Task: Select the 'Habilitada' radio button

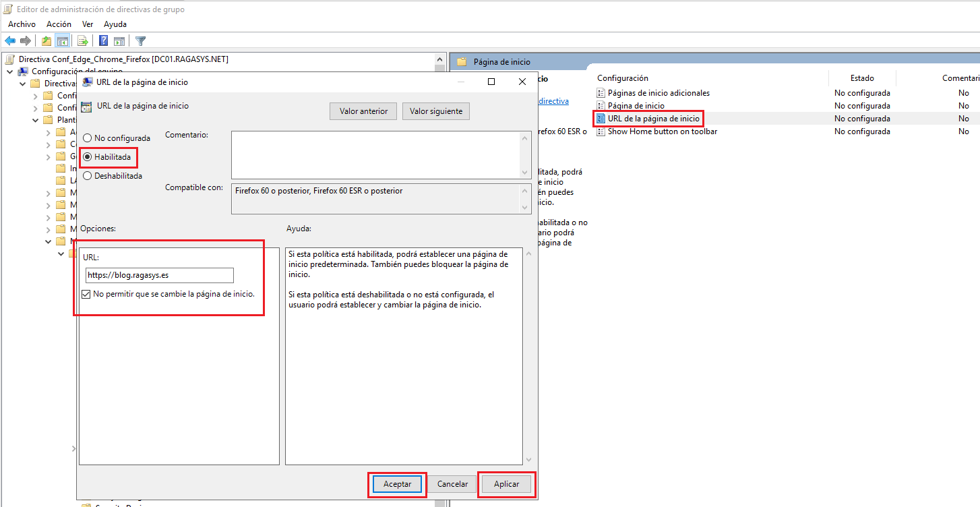Action: (x=88, y=156)
